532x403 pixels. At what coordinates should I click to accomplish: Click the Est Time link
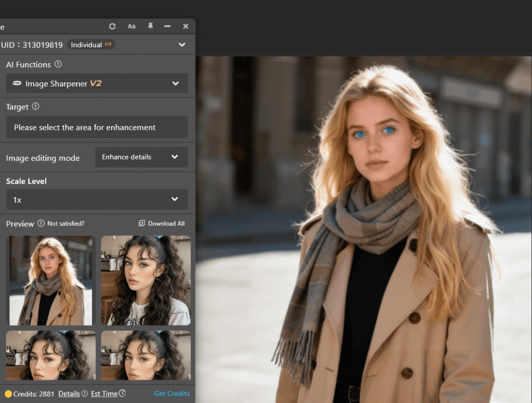click(104, 394)
